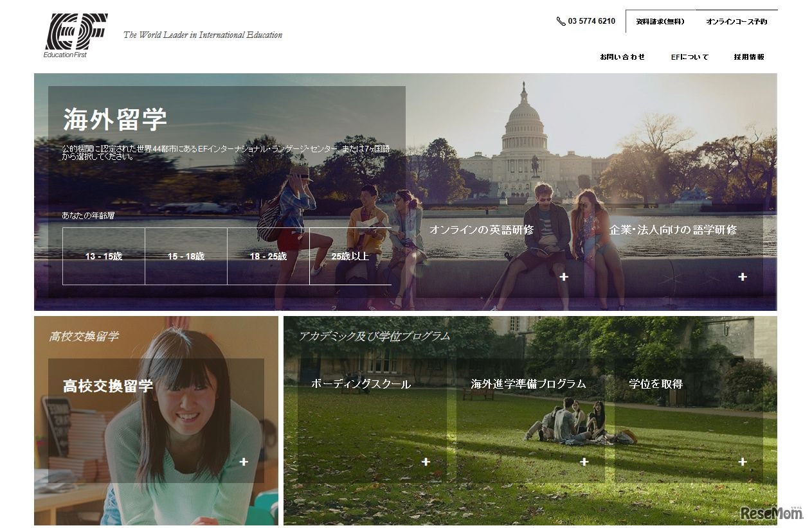Click plus icon under 学位を取得
The image size is (812, 528).
click(x=743, y=462)
